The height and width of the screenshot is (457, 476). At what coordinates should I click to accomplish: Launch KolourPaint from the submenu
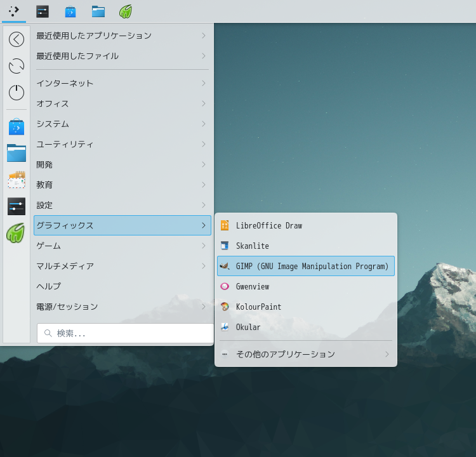coord(306,307)
